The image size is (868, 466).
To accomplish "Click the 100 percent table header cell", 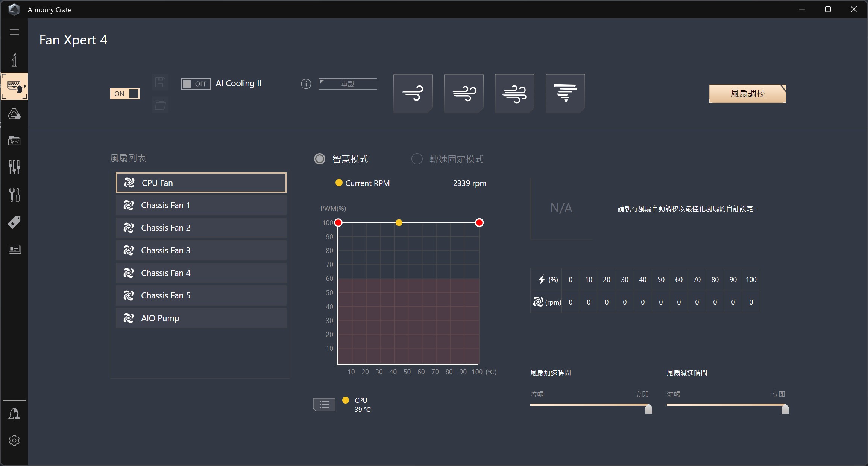I will point(751,280).
